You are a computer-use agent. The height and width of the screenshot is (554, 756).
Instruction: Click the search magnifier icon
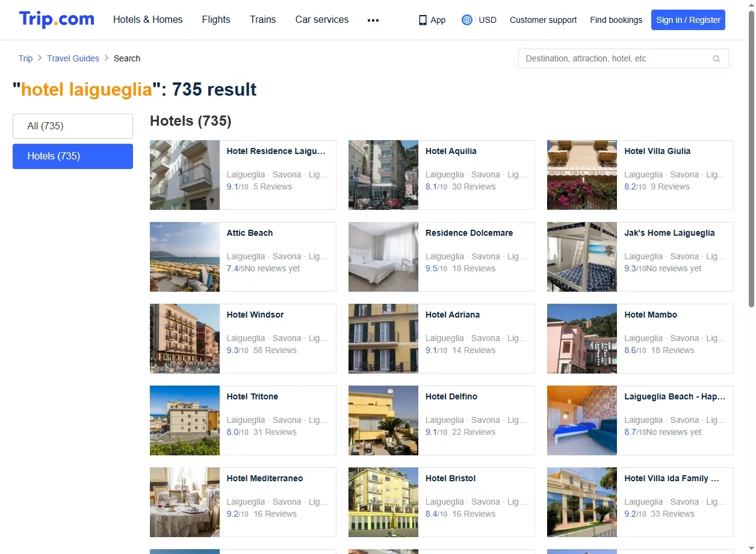pyautogui.click(x=716, y=58)
